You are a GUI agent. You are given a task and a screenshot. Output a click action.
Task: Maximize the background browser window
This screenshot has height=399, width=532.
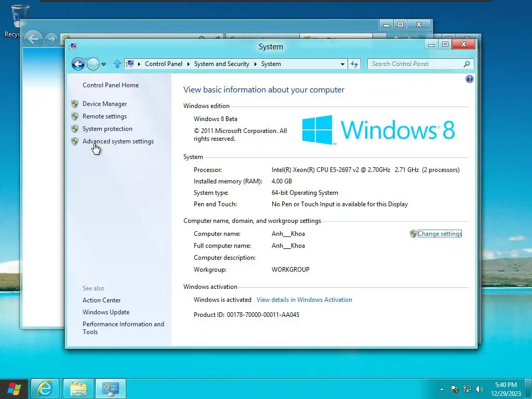[401, 24]
